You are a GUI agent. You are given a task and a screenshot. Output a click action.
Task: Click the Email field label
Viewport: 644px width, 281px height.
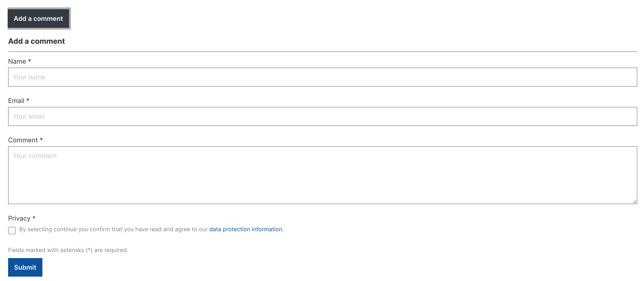[16, 101]
